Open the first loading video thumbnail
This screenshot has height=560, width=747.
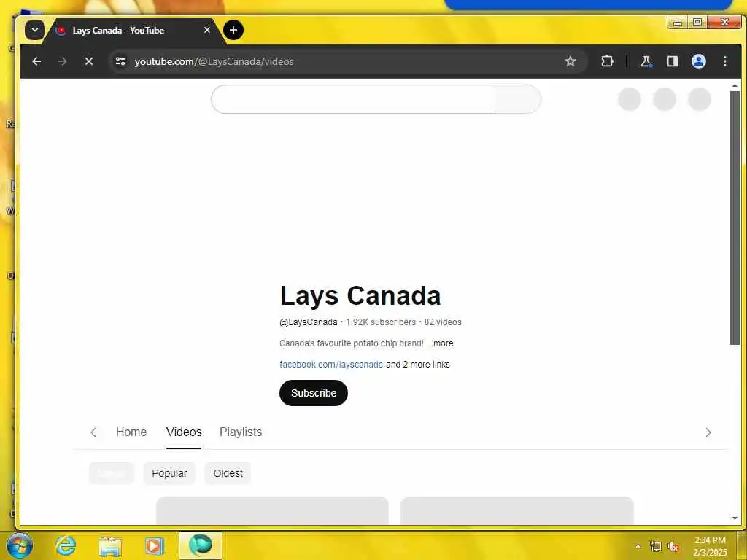tap(272, 510)
